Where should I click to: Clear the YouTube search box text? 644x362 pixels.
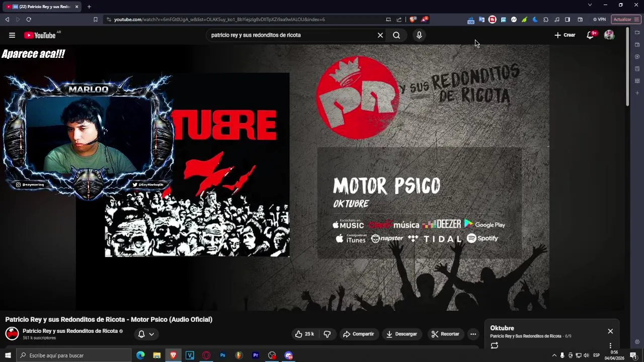pyautogui.click(x=380, y=35)
